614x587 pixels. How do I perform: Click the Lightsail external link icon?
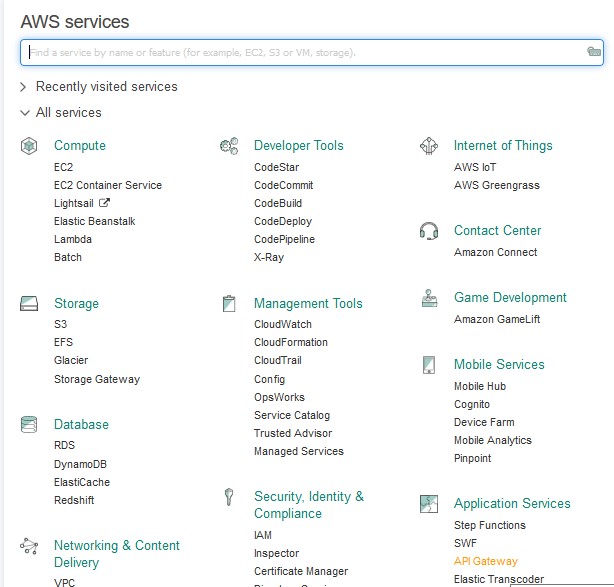coord(104,203)
